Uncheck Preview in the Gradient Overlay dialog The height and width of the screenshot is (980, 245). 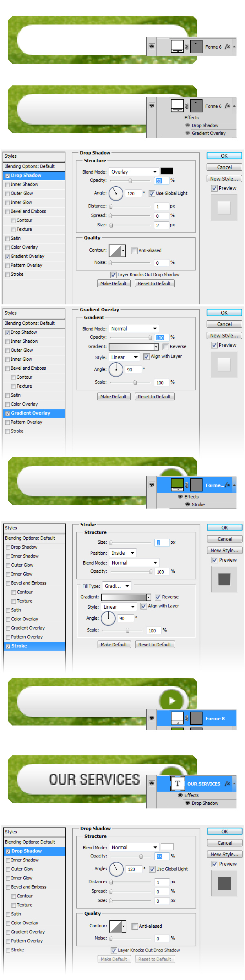coord(214,345)
